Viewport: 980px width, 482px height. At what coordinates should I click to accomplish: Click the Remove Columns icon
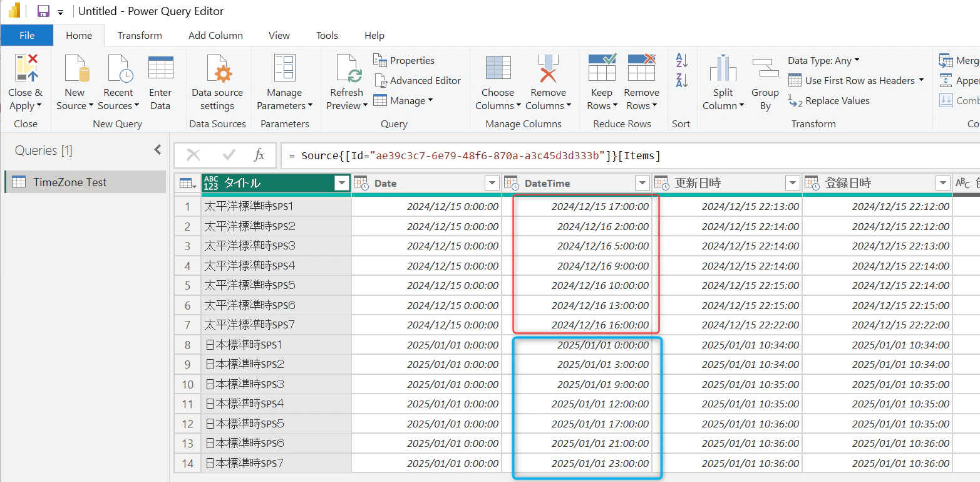tap(549, 68)
